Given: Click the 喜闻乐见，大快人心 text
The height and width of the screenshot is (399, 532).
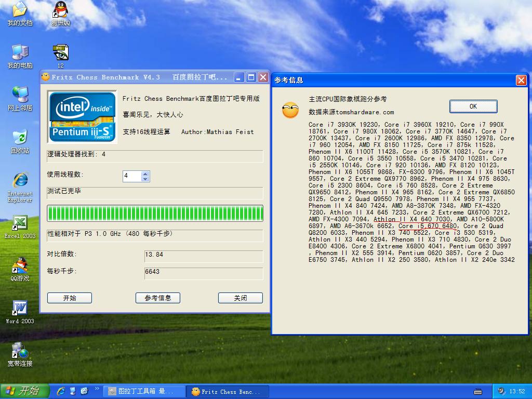Looking at the screenshot, I should coord(153,115).
